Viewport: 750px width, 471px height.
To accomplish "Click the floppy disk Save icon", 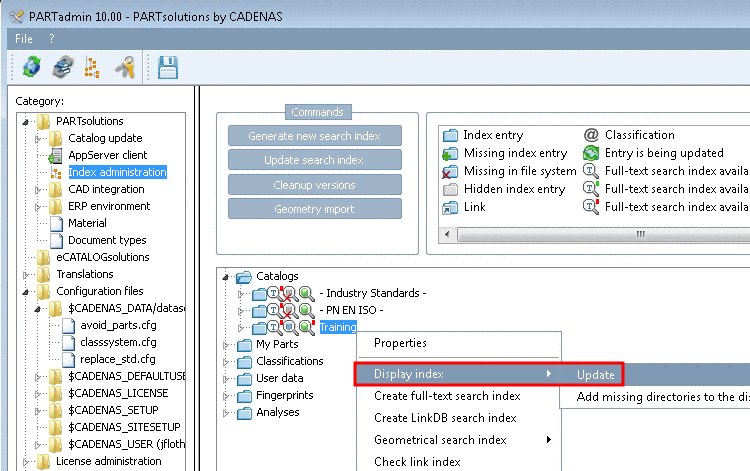I will 168,67.
